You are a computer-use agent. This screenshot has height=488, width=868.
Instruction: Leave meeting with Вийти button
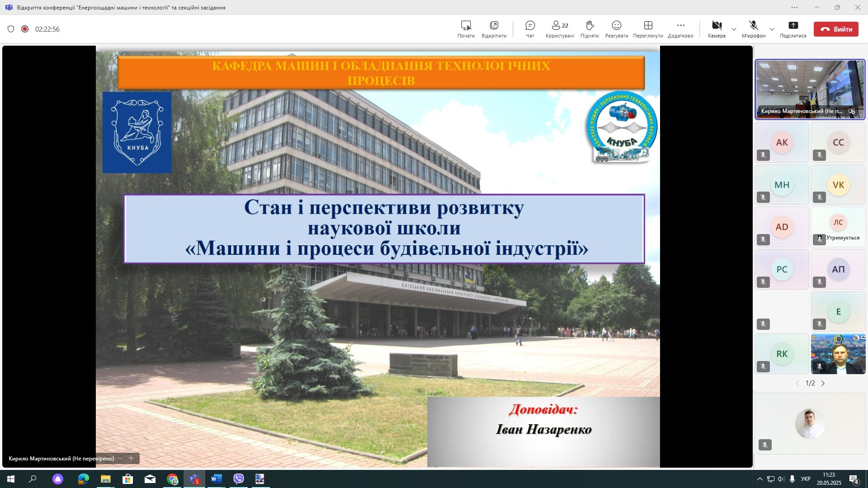click(836, 29)
